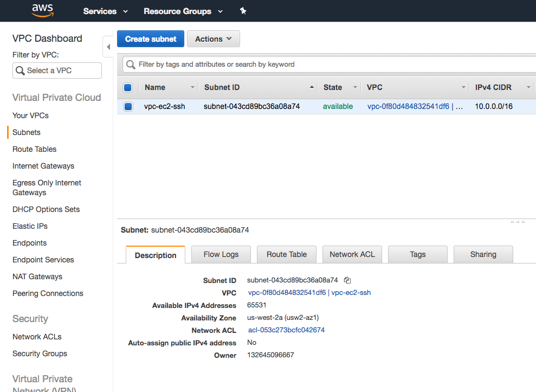Click the 'available' state cell
The height and width of the screenshot is (392, 536).
pyautogui.click(x=338, y=106)
